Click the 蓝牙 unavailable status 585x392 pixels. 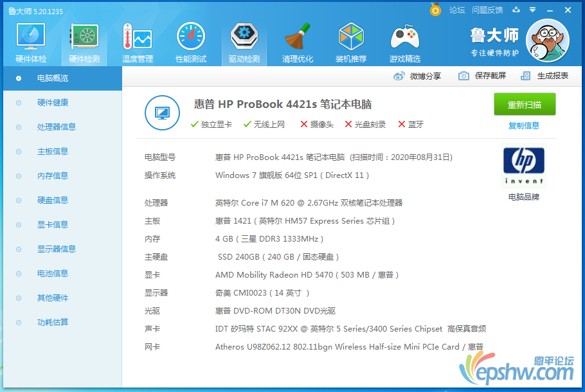point(411,125)
